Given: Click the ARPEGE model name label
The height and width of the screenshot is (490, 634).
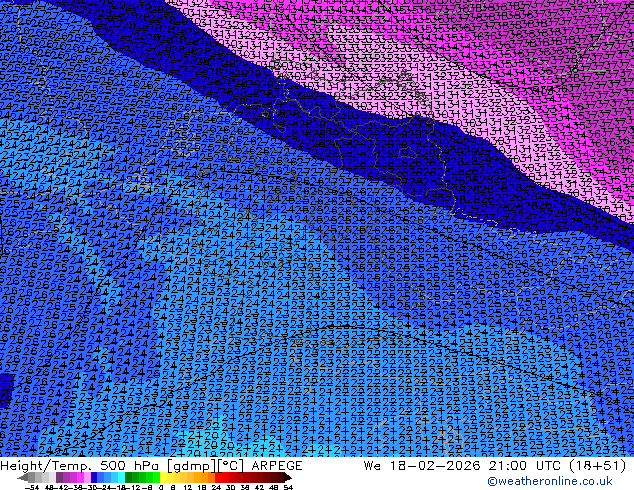Looking at the screenshot, I should coord(277,466).
